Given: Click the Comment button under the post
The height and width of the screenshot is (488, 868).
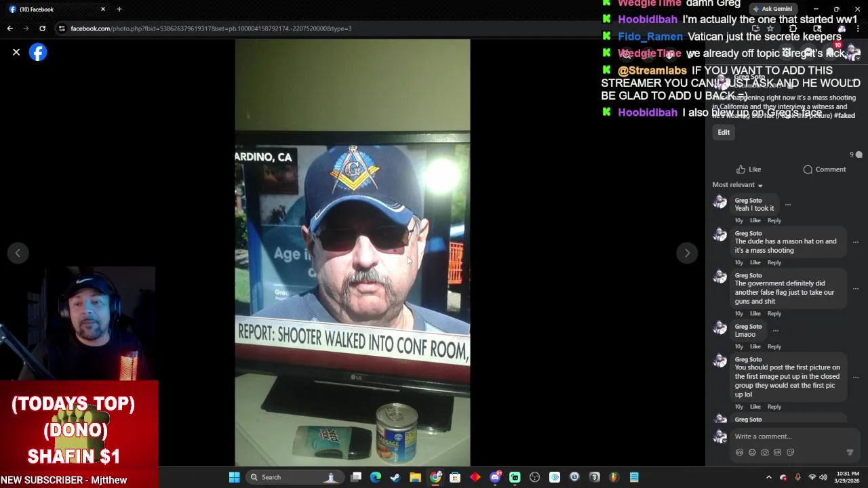Looking at the screenshot, I should click(824, 169).
